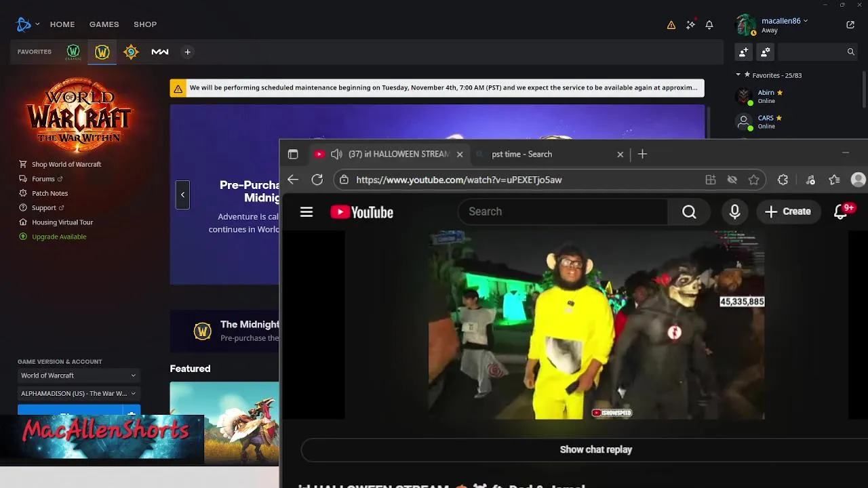868x488 pixels.
Task: Add this page to favorites star
Action: 754,180
